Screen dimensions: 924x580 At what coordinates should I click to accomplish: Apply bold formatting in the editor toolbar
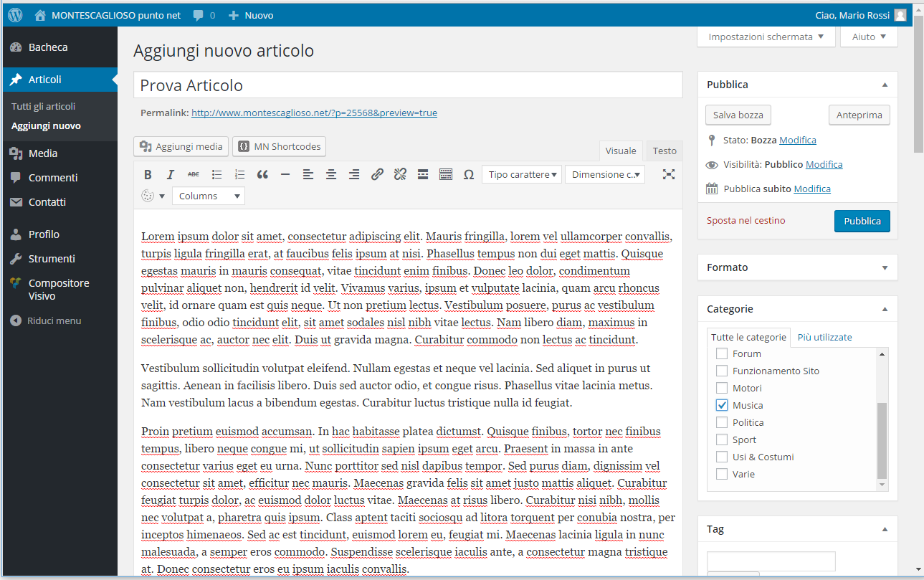pos(148,174)
